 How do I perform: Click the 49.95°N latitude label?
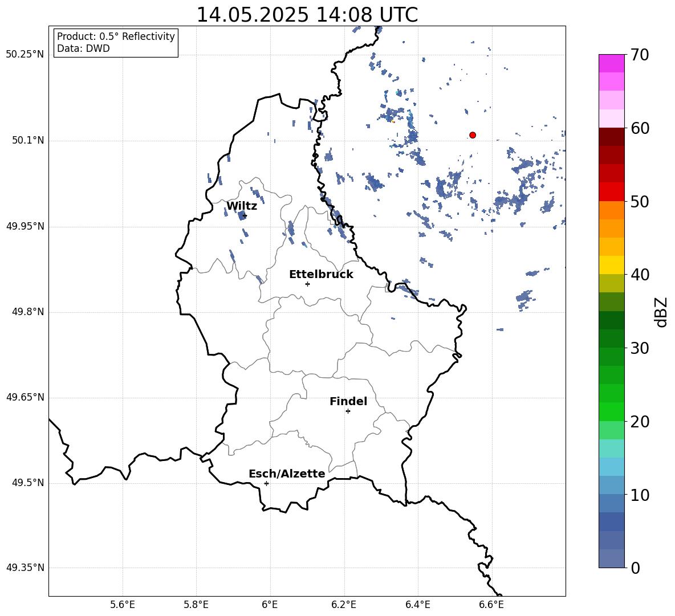click(x=25, y=226)
